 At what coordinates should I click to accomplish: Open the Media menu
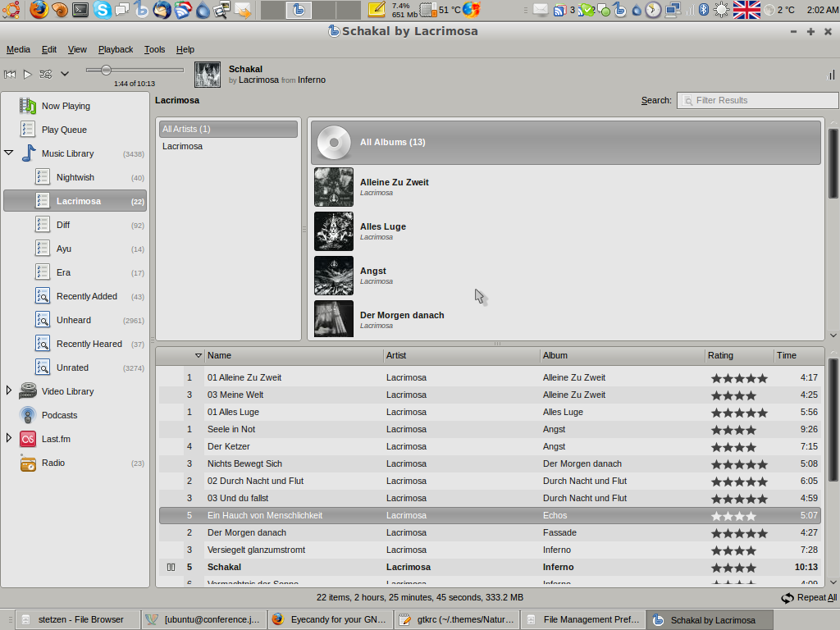(18, 49)
